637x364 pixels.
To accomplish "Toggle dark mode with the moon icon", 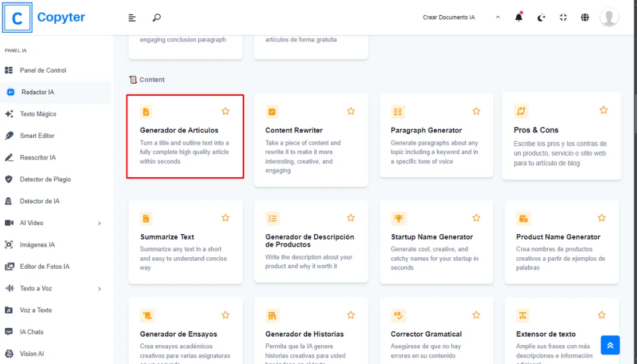I will [541, 18].
